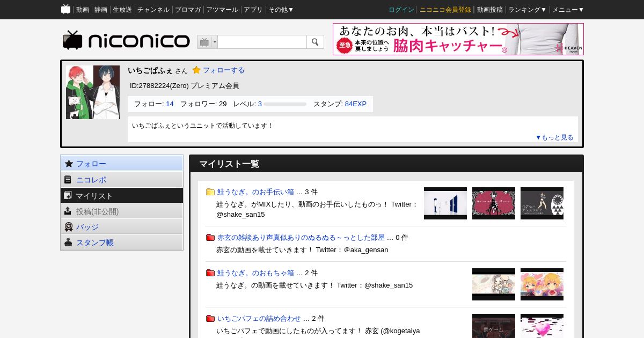The width and height of the screenshot is (644, 338).
Task: Open pink heart thumbnail in いちごパフェ row
Action: coord(542,326)
